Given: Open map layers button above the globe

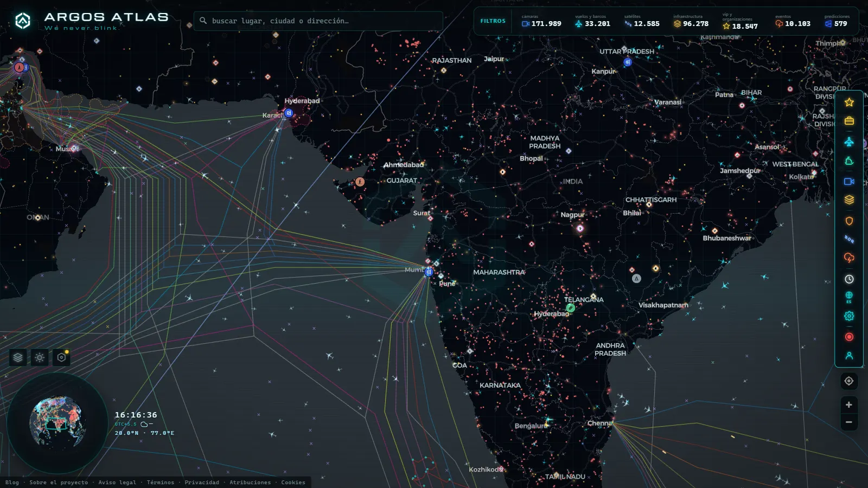Looking at the screenshot, I should tap(18, 357).
